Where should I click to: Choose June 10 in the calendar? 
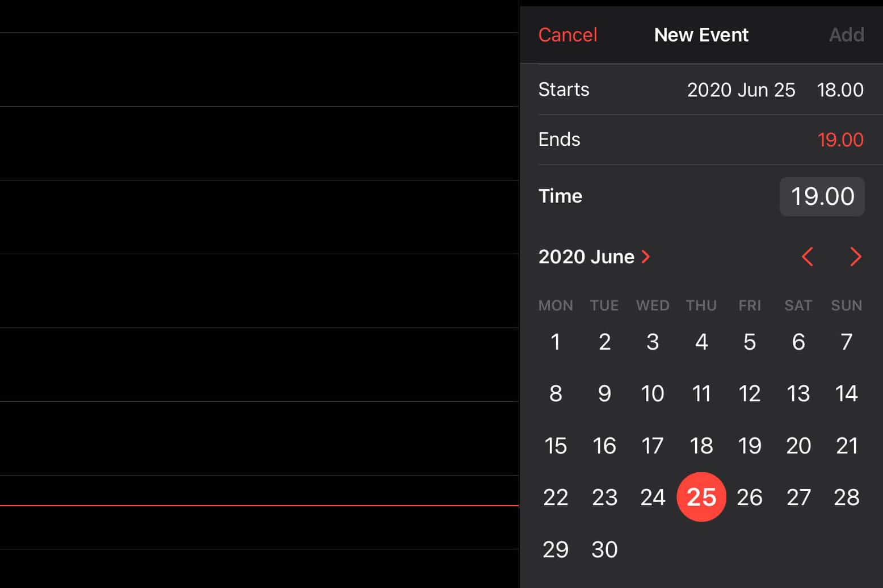point(653,393)
